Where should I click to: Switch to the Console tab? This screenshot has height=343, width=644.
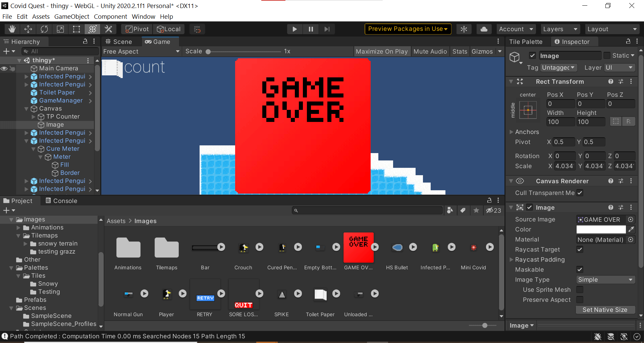61,201
